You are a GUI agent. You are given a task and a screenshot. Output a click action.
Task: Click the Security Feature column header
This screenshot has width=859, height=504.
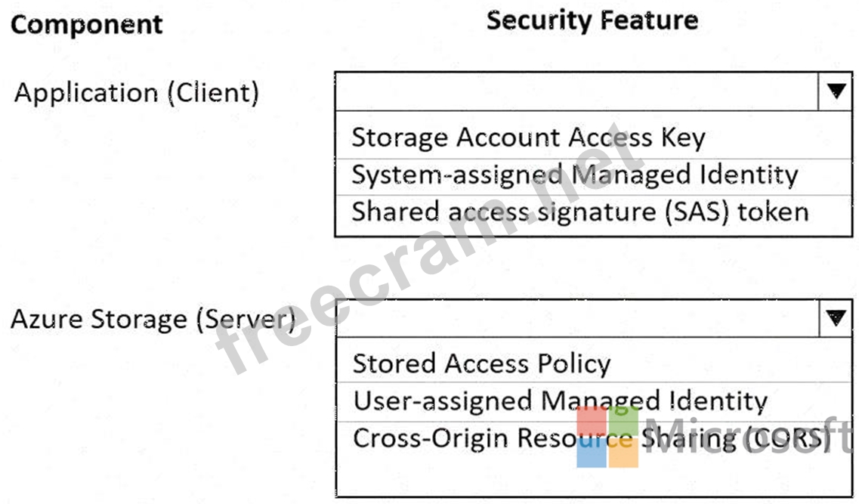pos(592,20)
